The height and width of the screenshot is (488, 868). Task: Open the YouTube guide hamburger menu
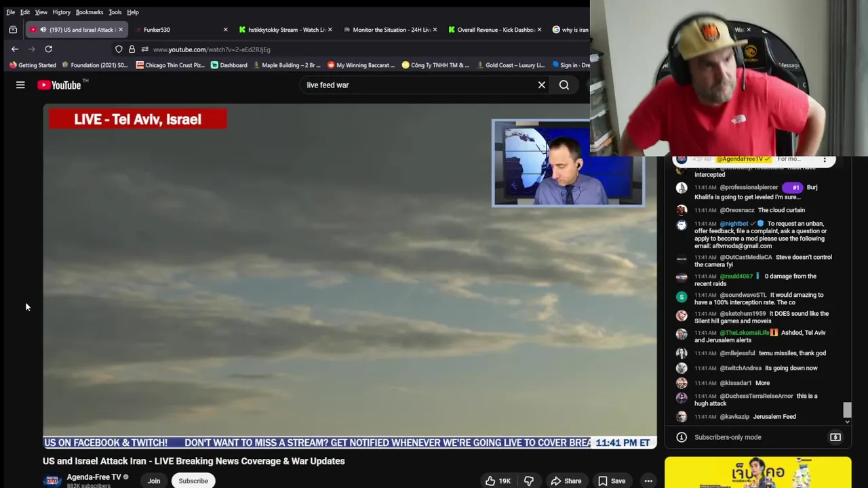click(20, 85)
